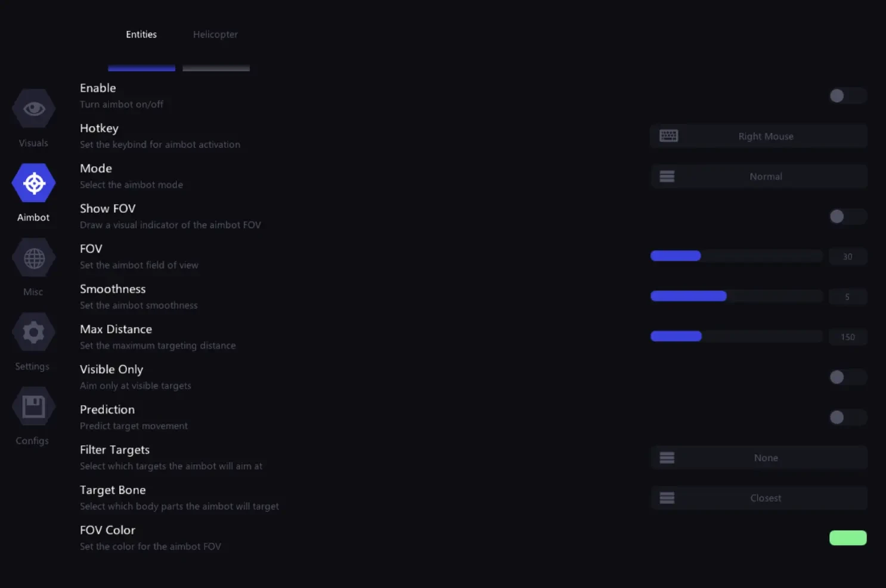Open the Misc globe icon

tap(34, 257)
